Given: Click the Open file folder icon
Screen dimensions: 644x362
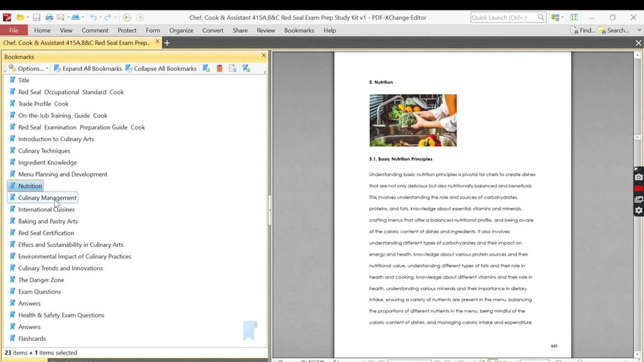Looking at the screenshot, I should [x=20, y=17].
